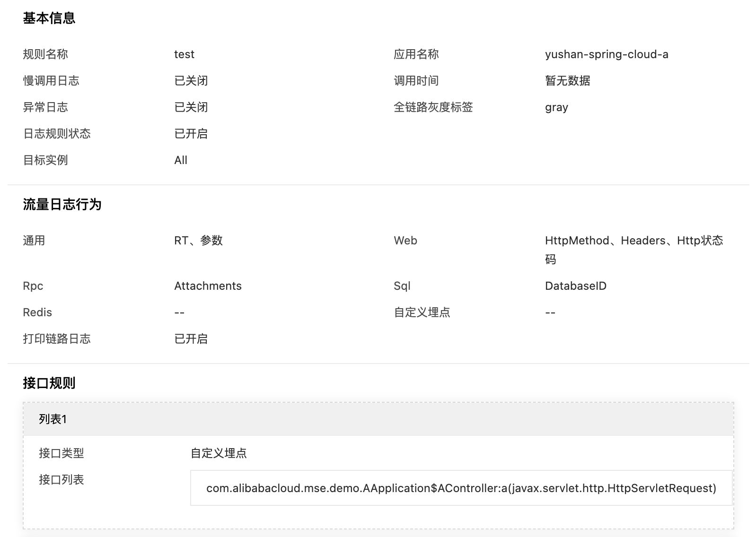Click the 通用 value RT、参数
The image size is (756, 537).
click(x=198, y=241)
